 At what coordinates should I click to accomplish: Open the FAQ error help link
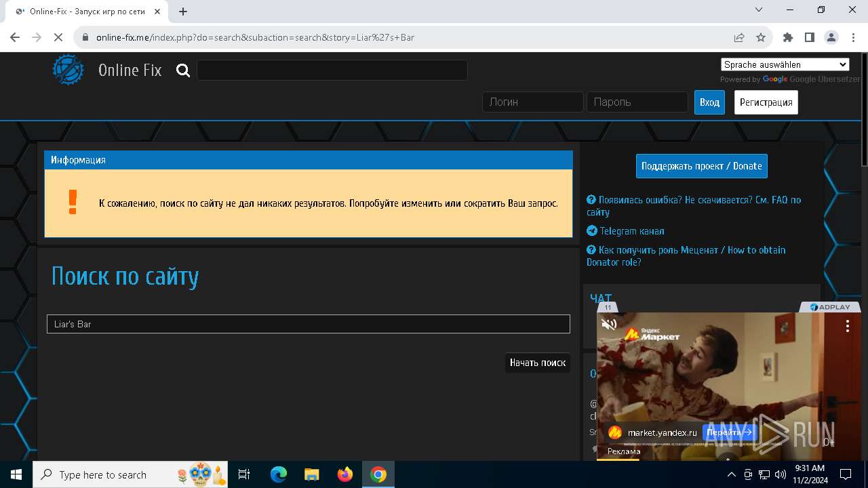point(694,206)
